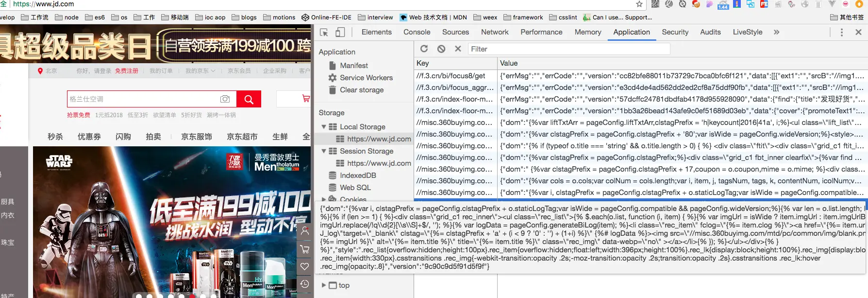Open the DevTools three-dot customize menu
Screen dimensions: 868x298
click(842, 32)
